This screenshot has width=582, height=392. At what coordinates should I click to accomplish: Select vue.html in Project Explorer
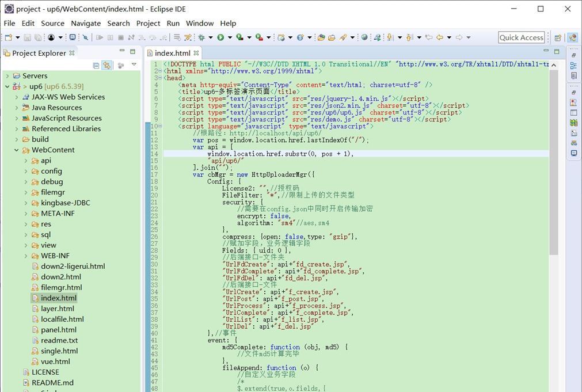55,361
